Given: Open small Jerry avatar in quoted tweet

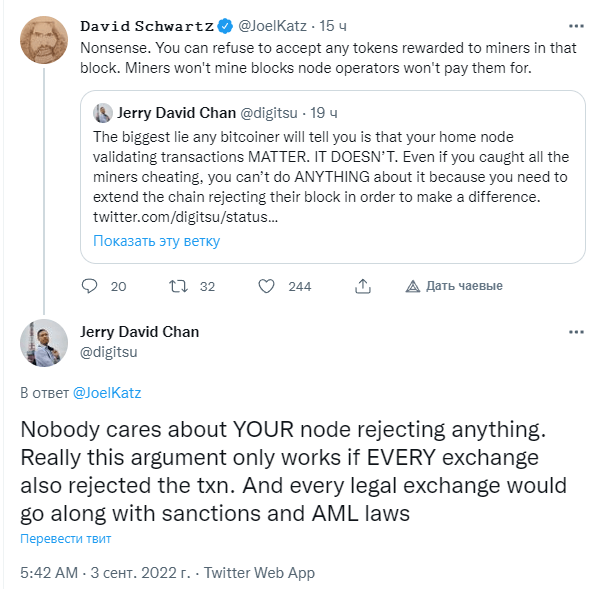Looking at the screenshot, I should 103,113.
